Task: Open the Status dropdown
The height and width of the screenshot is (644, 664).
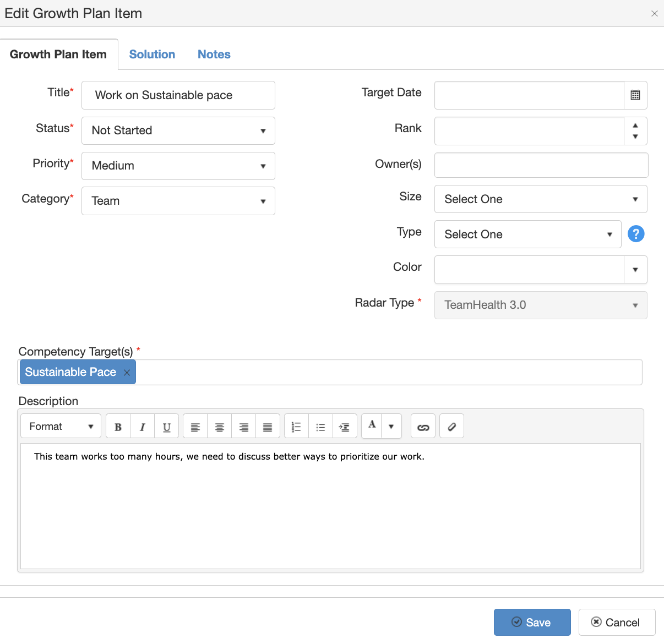Action: [x=178, y=130]
